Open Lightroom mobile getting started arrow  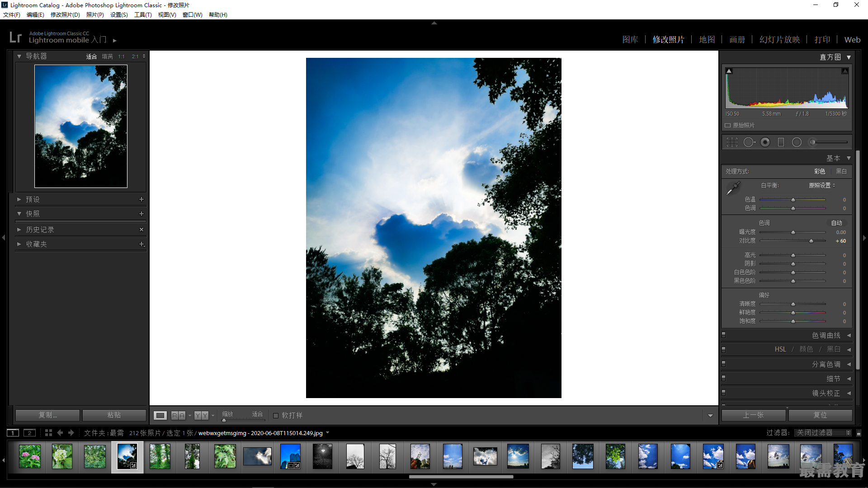tap(115, 40)
